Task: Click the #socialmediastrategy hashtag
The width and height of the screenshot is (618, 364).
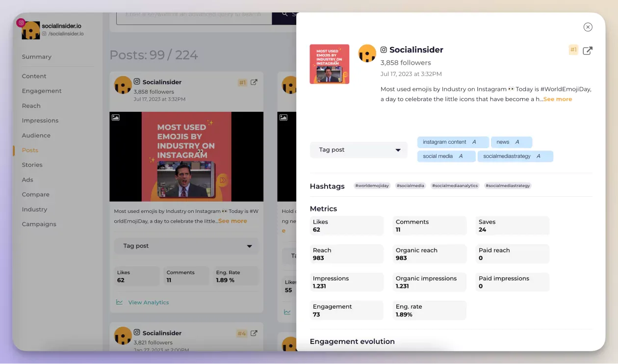Action: click(x=508, y=186)
